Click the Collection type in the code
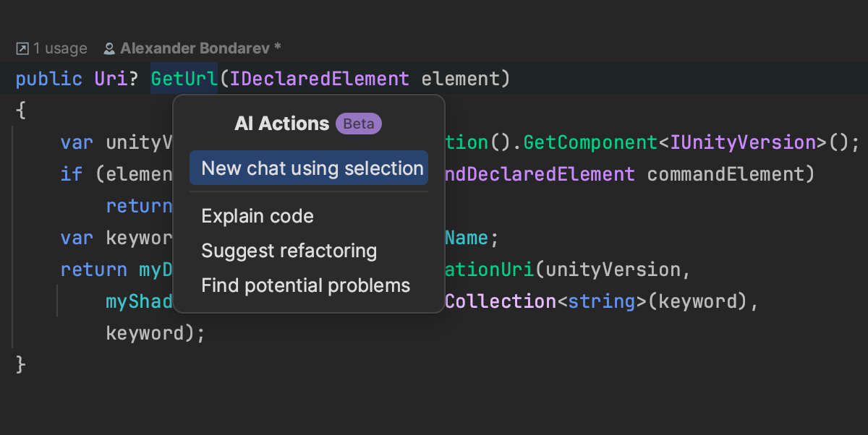 pyautogui.click(x=500, y=301)
